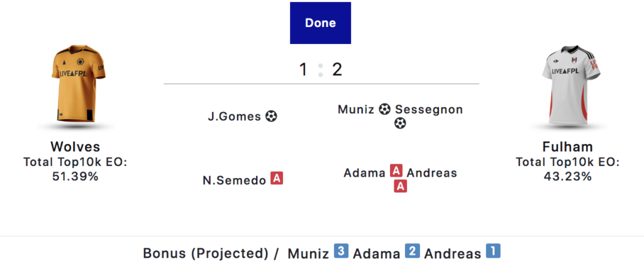This screenshot has width=644, height=266.
Task: Click Wolves Total Top10k EO percentage
Action: click(75, 177)
